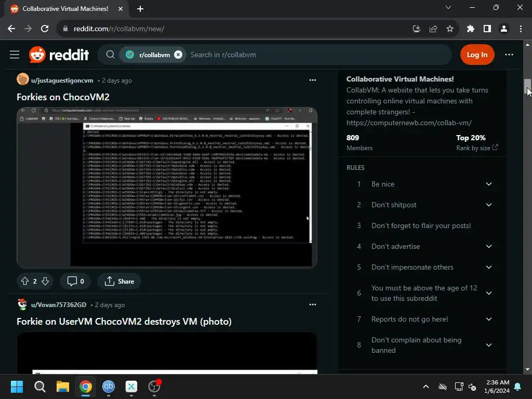The width and height of the screenshot is (532, 399).
Task: Open the Windows Start menu
Action: coord(17,387)
